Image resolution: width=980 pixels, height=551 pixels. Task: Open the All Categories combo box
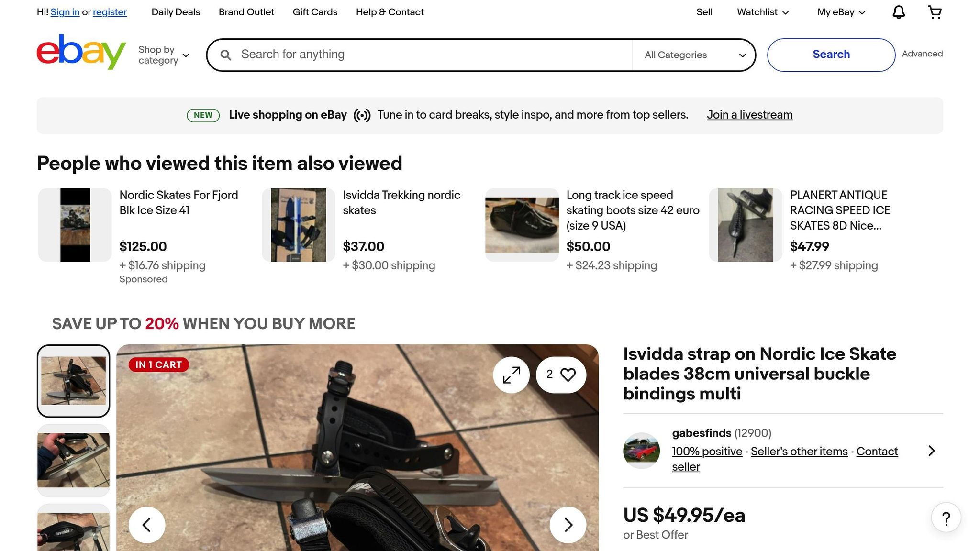[693, 55]
